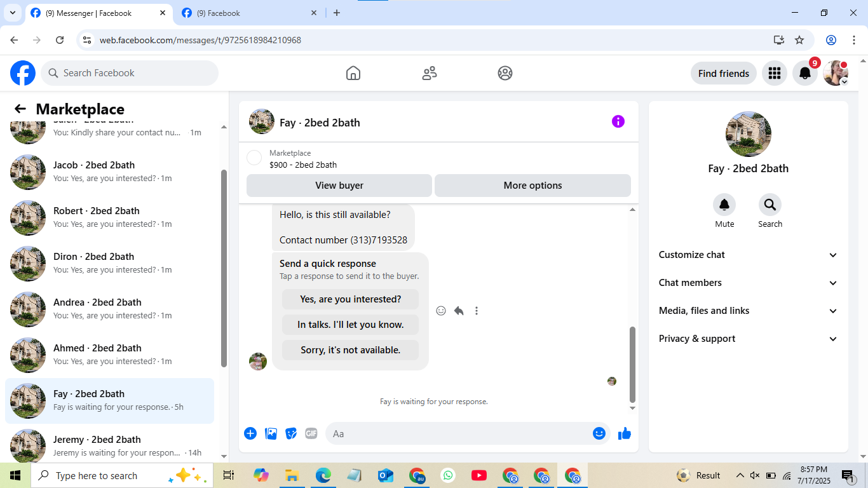Image resolution: width=868 pixels, height=488 pixels.
Task: Click the chat messages scrollbar
Action: [632, 365]
